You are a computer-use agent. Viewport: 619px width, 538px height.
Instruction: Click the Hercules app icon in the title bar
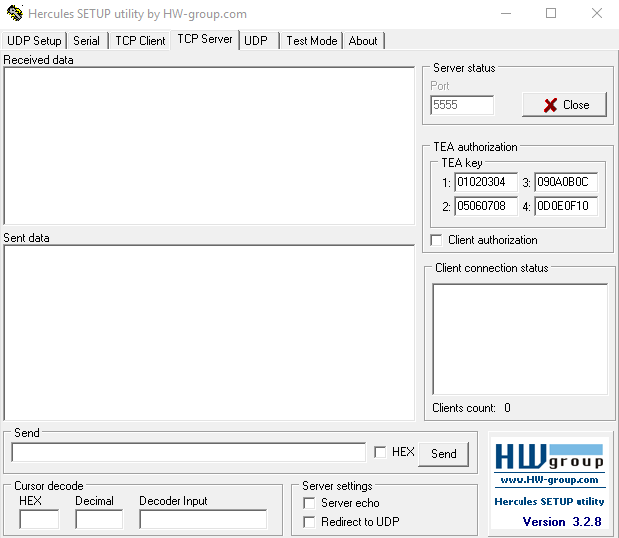[15, 13]
